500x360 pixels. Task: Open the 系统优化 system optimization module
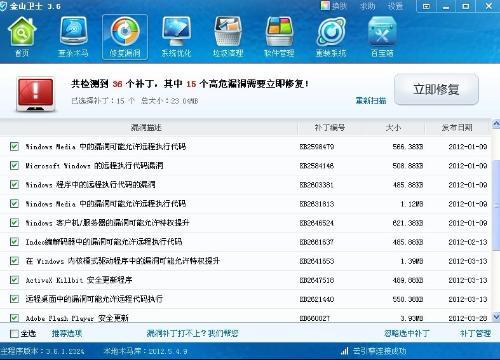[x=176, y=37]
